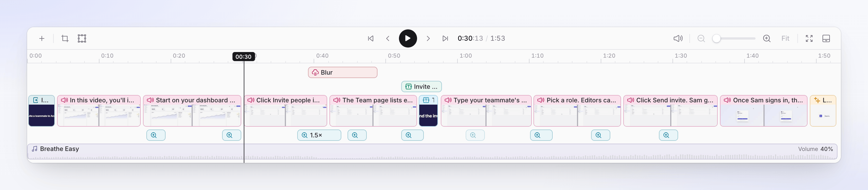The image size is (868, 190).
Task: Click speaker icon on 'Once Sam signs in' clip
Action: click(728, 100)
